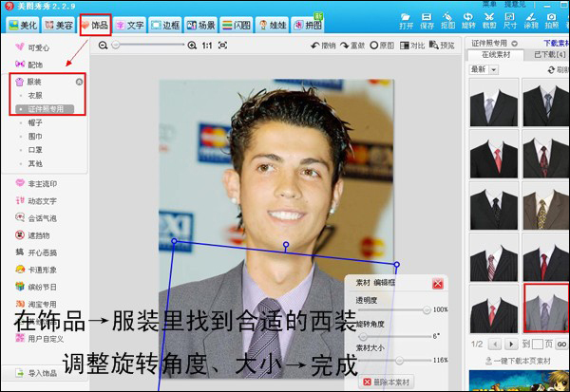Click 撤销 undo in the toolbar
This screenshot has width=570, height=392.
(x=323, y=45)
